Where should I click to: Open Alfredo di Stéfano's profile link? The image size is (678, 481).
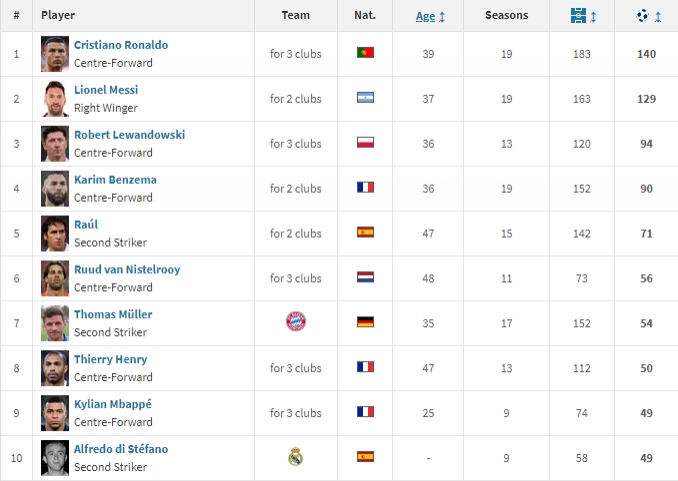point(121,449)
